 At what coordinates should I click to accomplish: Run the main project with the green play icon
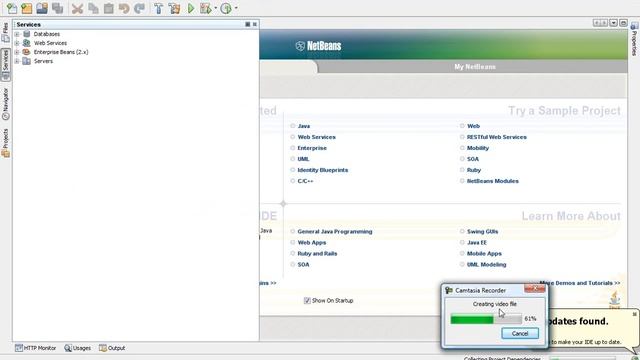[191, 8]
